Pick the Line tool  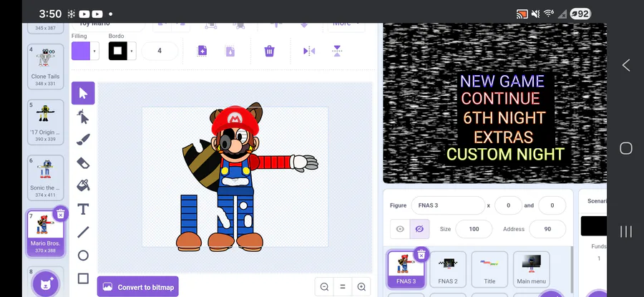point(83,232)
